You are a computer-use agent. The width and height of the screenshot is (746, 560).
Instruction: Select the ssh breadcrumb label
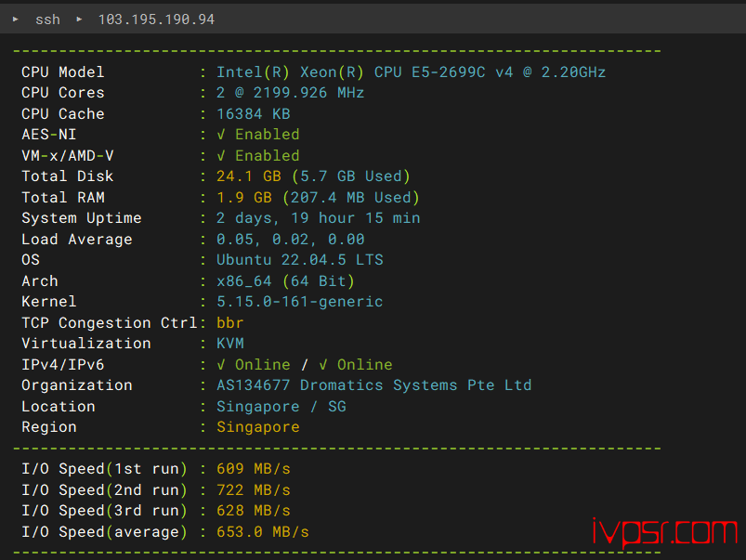point(47,20)
